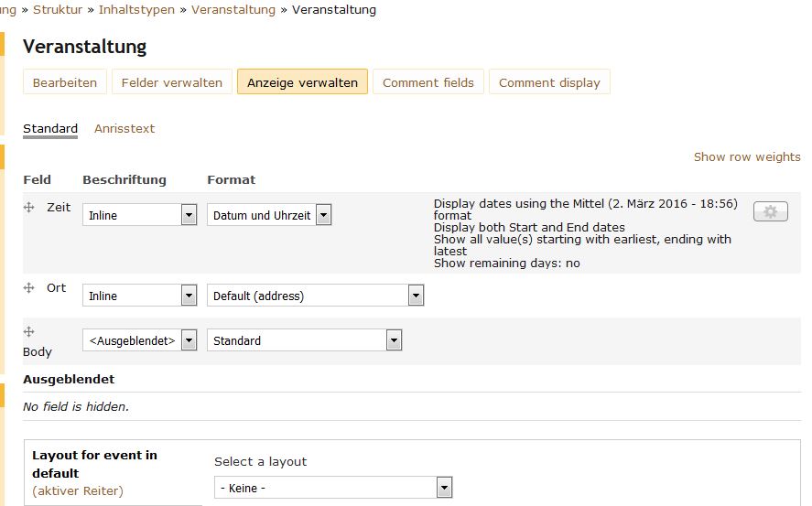The width and height of the screenshot is (812, 506).
Task: Switch to Anrisstext view mode
Action: coord(125,129)
